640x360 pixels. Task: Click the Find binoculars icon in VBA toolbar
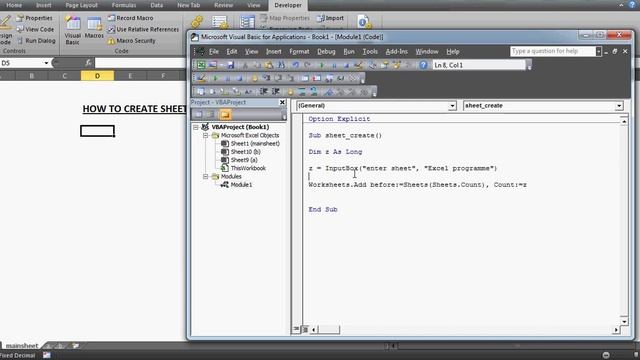pos(282,65)
